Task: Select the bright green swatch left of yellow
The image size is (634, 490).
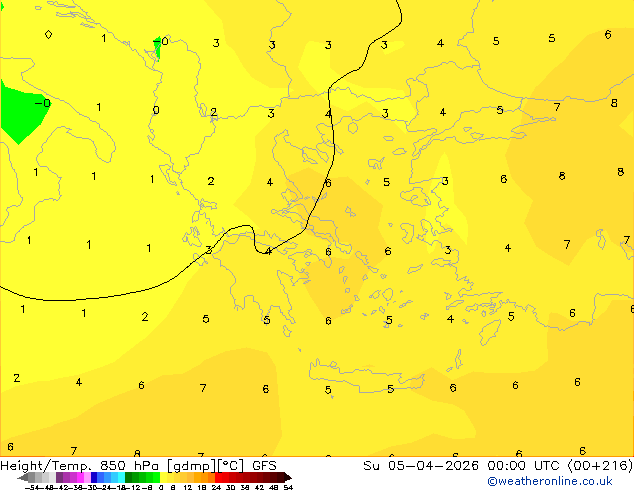Action: coord(156,477)
